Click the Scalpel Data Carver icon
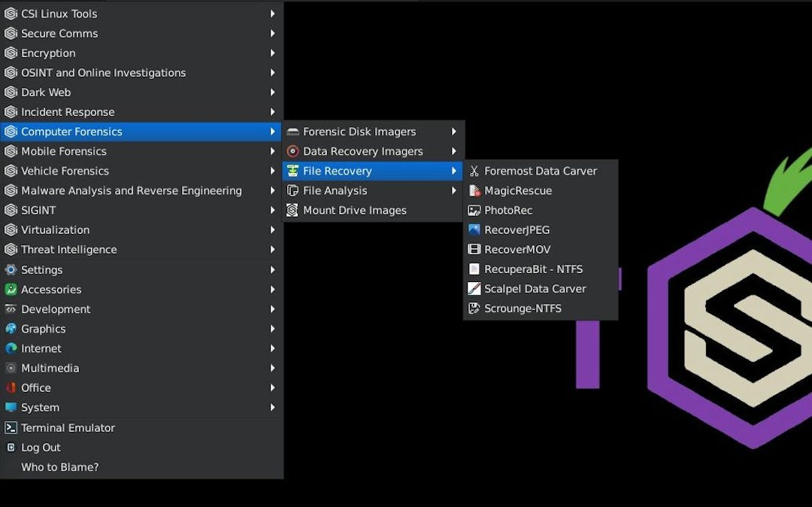This screenshot has width=812, height=507. (x=474, y=289)
